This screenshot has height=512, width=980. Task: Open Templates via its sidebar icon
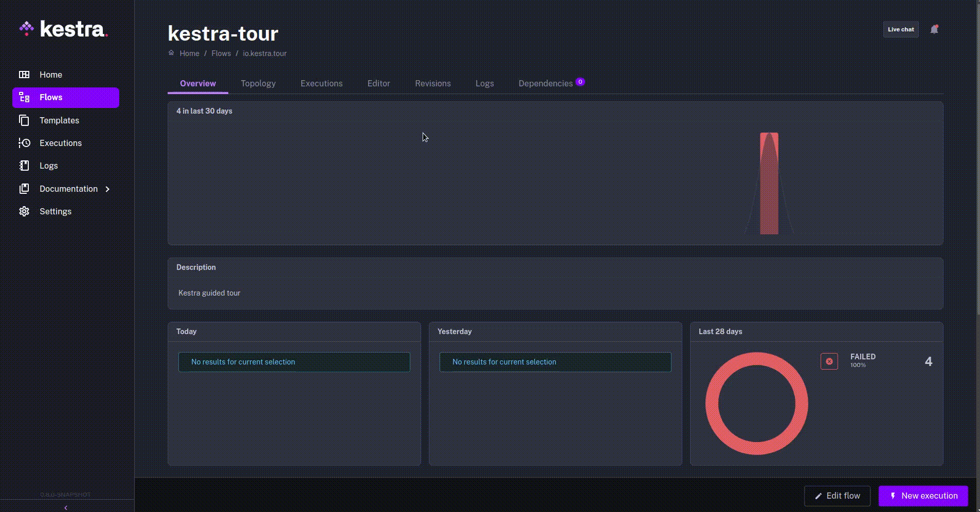[24, 120]
